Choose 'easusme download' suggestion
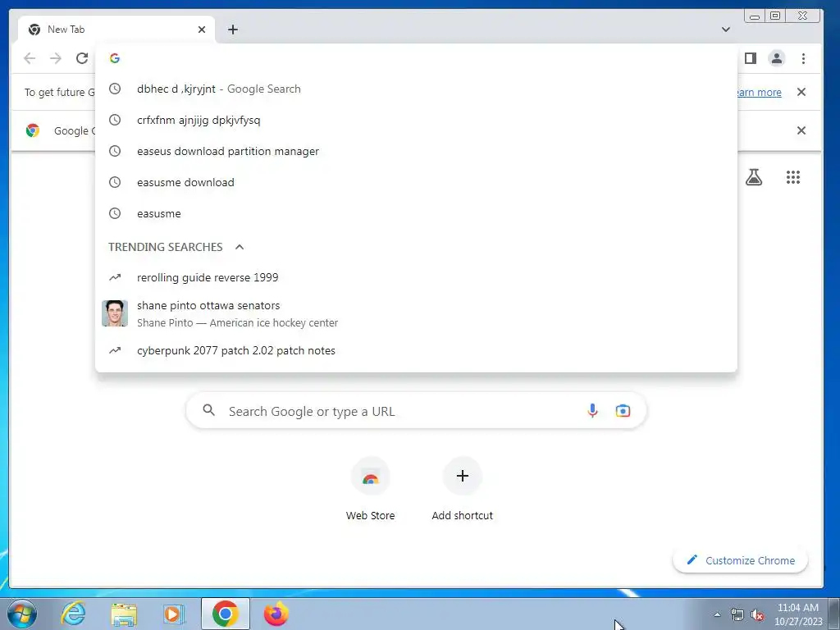Screen dimensions: 840x630 [416, 182]
